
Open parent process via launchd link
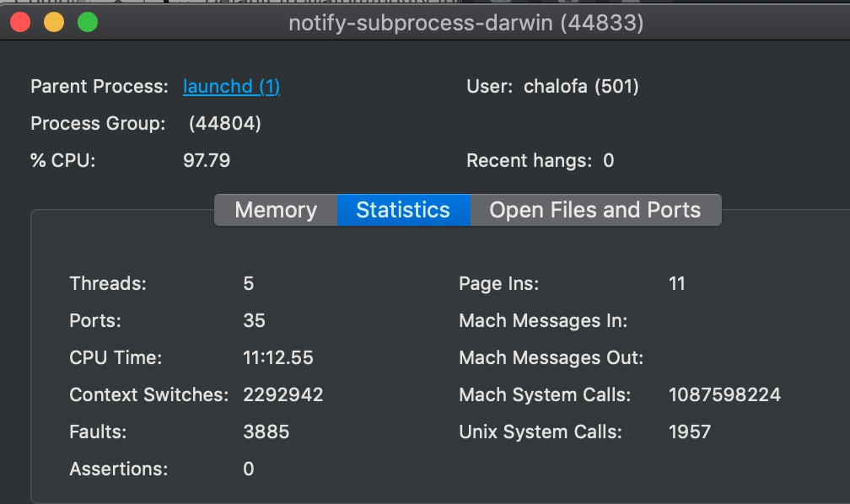point(231,86)
